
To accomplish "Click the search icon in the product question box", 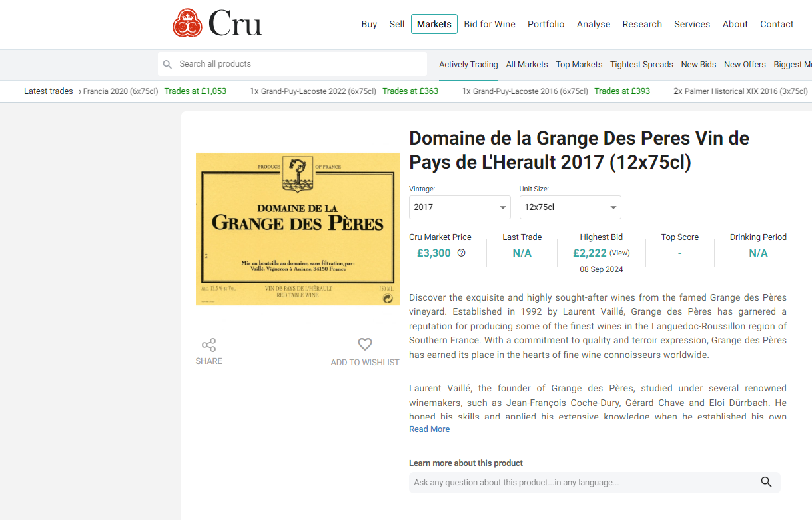I will coord(766,482).
